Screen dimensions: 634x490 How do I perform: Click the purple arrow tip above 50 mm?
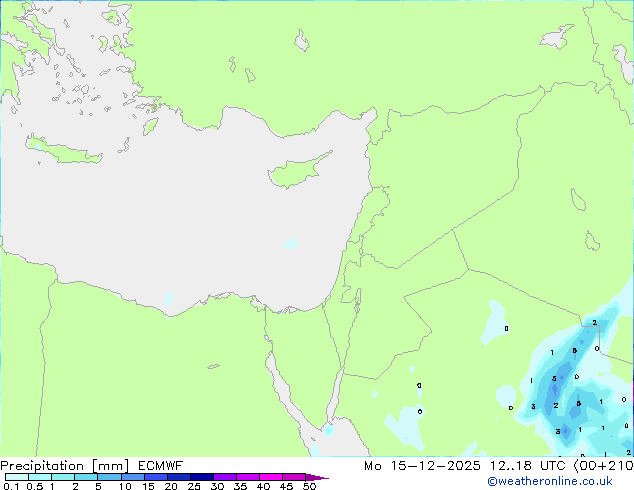point(317,477)
